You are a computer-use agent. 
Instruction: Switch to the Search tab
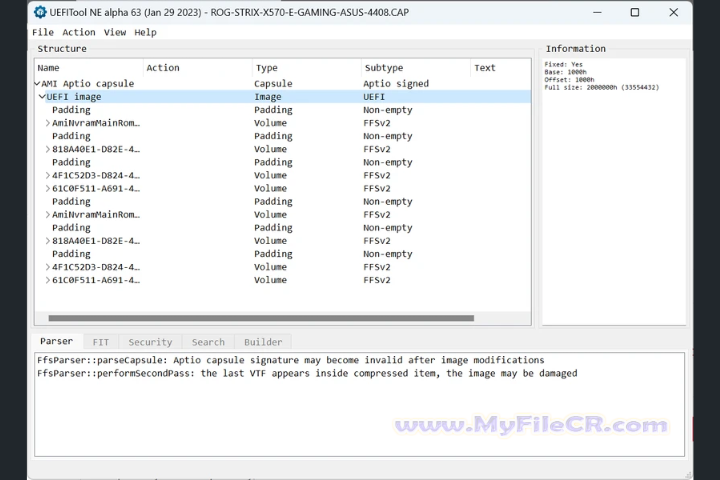208,342
